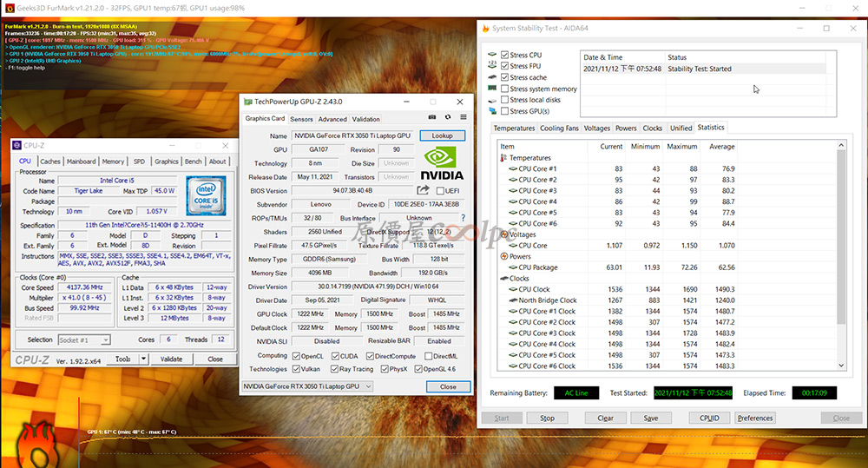Uncheck the Stress cache checkbox
The image size is (868, 468).
504,77
